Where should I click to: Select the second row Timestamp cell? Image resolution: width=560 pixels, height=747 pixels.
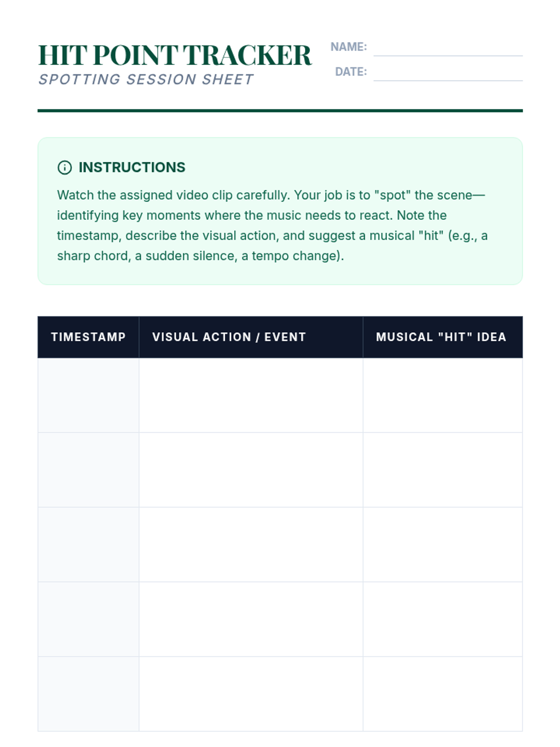tap(88, 470)
